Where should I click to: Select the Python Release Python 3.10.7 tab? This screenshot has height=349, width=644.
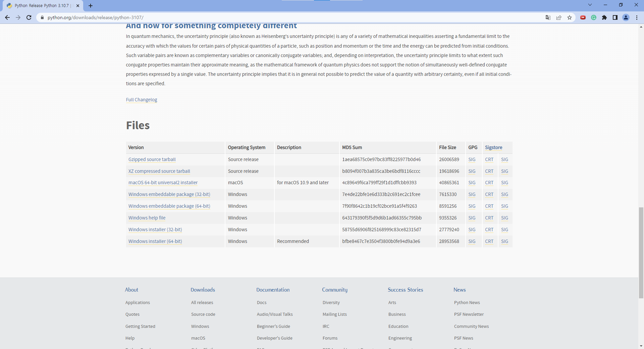(x=43, y=6)
